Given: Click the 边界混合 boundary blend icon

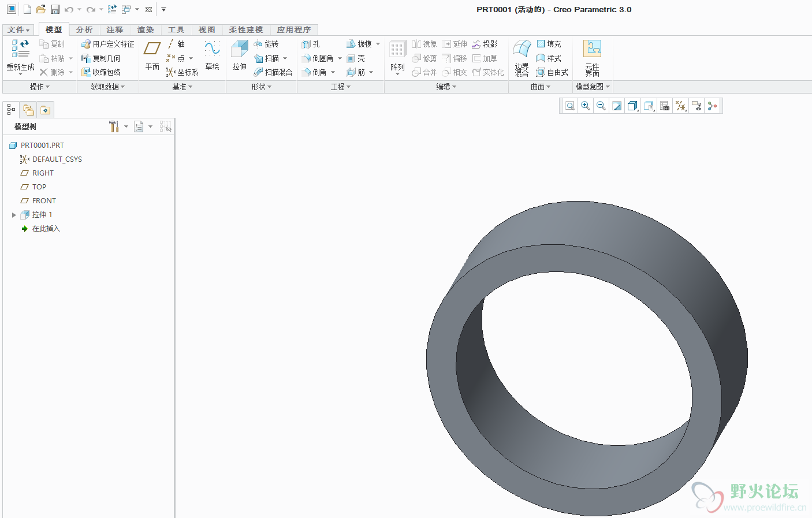Looking at the screenshot, I should [x=522, y=50].
